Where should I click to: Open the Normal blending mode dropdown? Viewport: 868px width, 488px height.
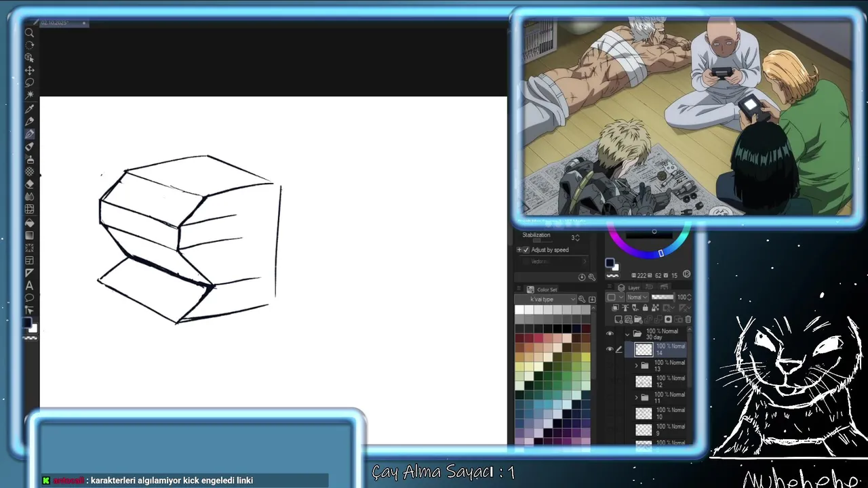pyautogui.click(x=637, y=297)
